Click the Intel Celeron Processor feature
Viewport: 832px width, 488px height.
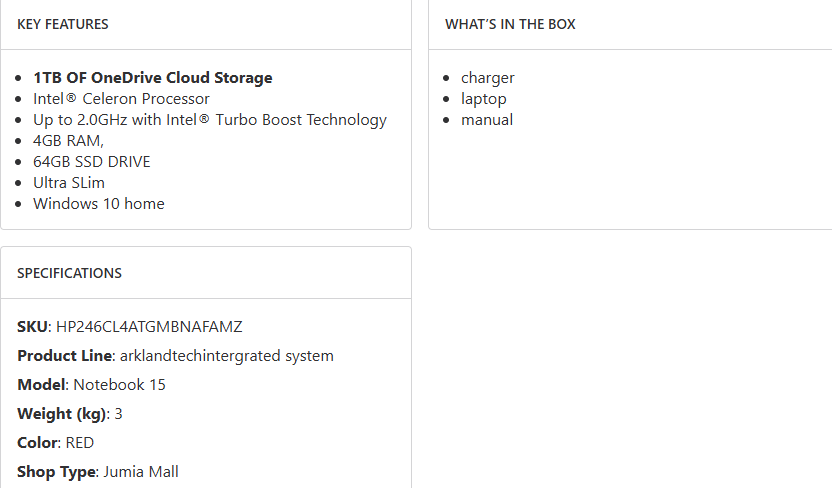tap(121, 99)
